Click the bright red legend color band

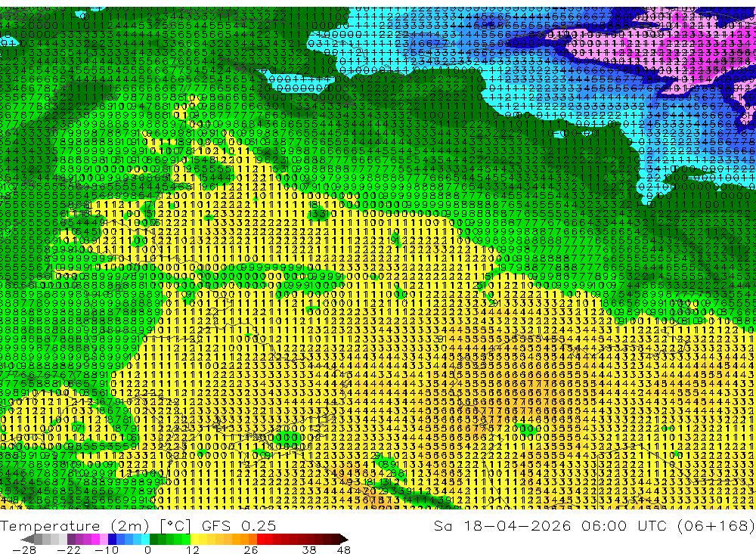(x=261, y=539)
